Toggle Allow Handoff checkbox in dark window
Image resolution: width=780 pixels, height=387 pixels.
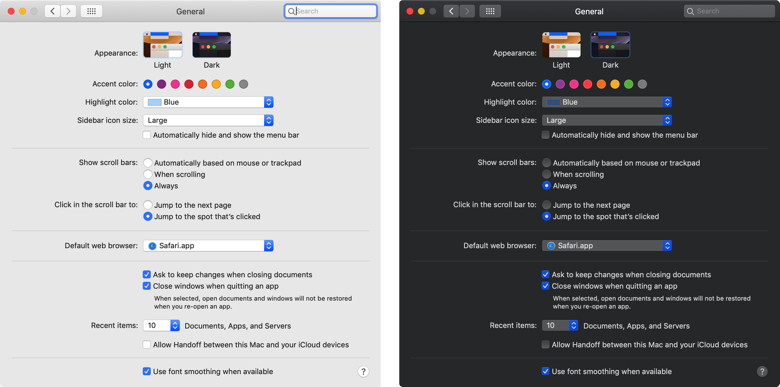[x=546, y=345]
